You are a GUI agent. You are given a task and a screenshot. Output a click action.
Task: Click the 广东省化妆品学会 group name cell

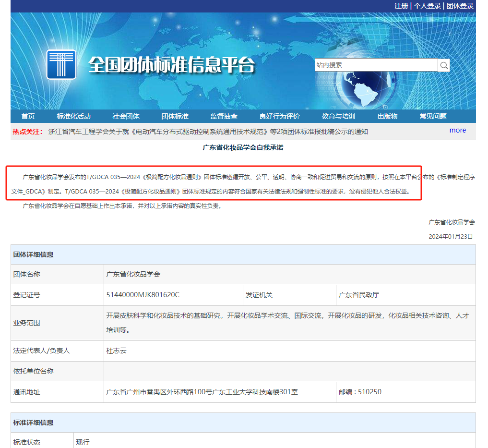tap(133, 274)
